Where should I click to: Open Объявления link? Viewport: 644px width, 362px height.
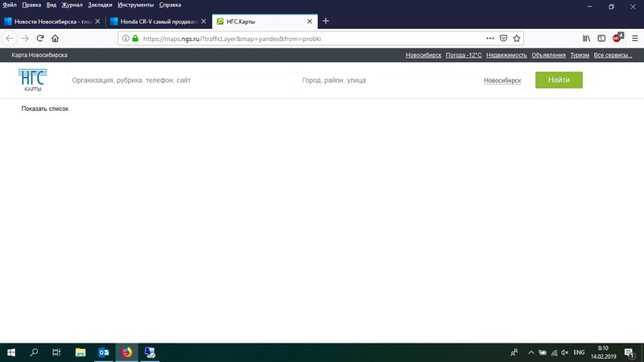(x=548, y=55)
